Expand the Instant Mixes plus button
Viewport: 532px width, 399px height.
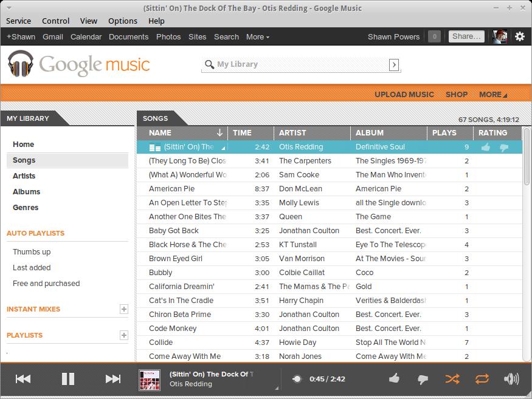[x=124, y=309]
